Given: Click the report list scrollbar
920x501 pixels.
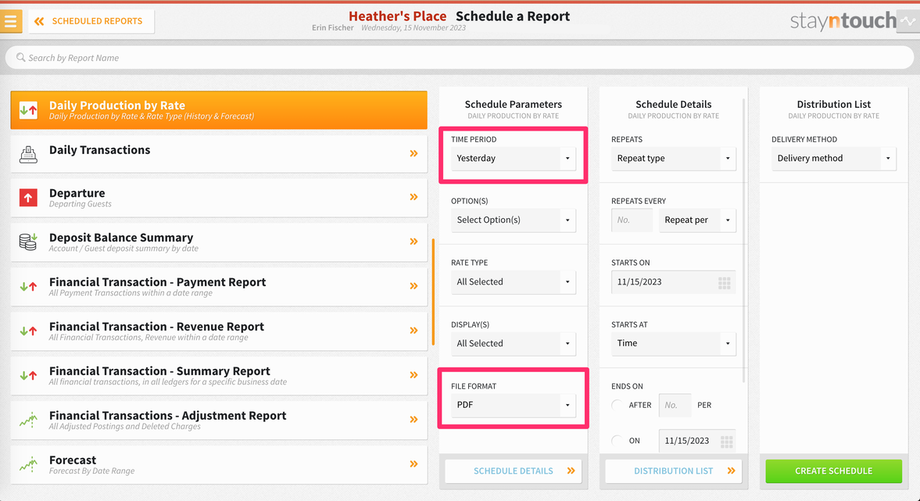Looking at the screenshot, I should (433, 292).
